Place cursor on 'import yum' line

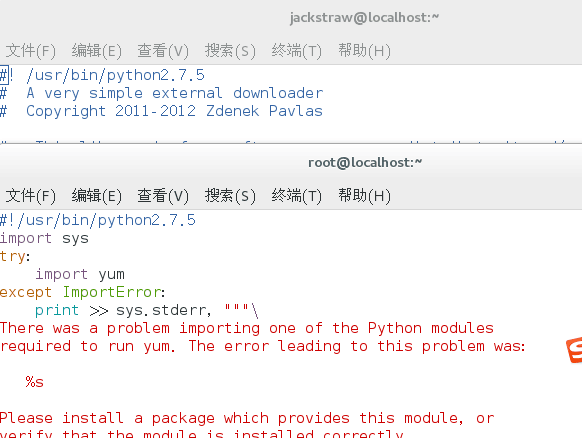[80, 275]
